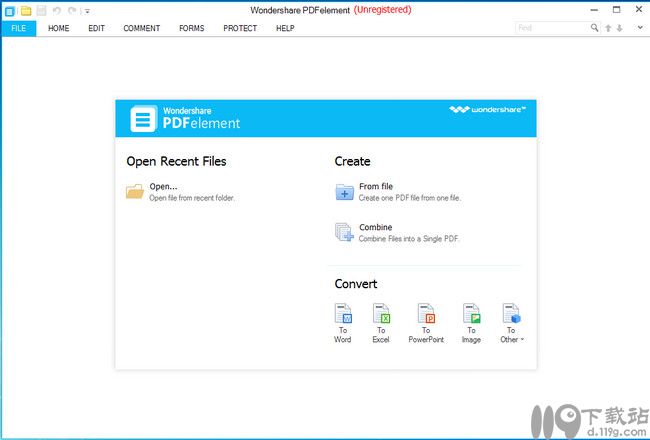Collapse the ribbon with the chevron
The width and height of the screenshot is (650, 440).
pyautogui.click(x=640, y=28)
